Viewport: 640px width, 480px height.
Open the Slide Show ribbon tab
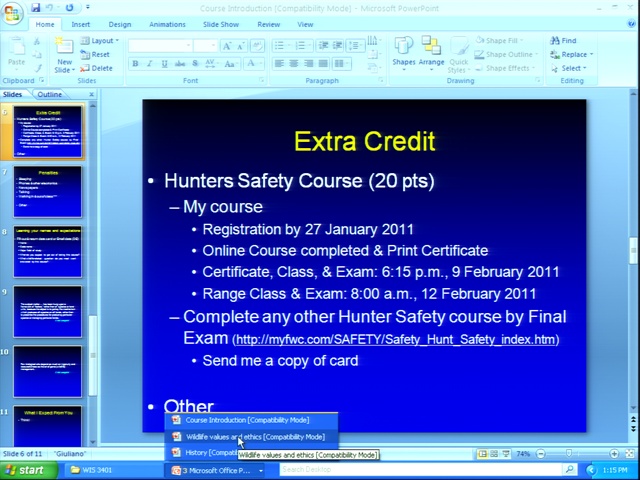(221, 24)
